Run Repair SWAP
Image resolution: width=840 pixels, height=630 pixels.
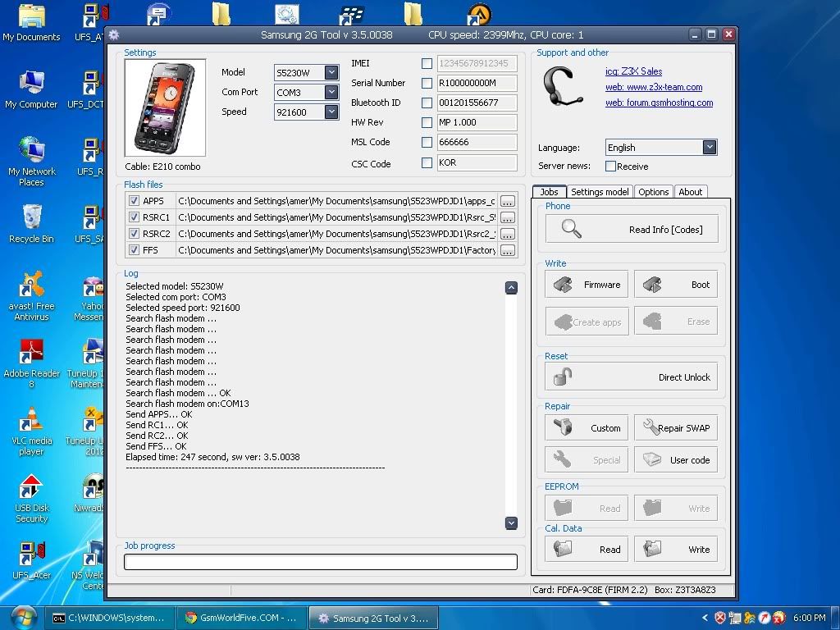[676, 428]
